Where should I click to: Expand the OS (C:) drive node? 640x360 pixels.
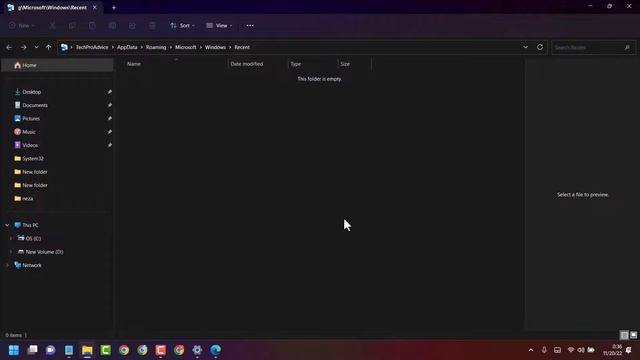tap(11, 238)
